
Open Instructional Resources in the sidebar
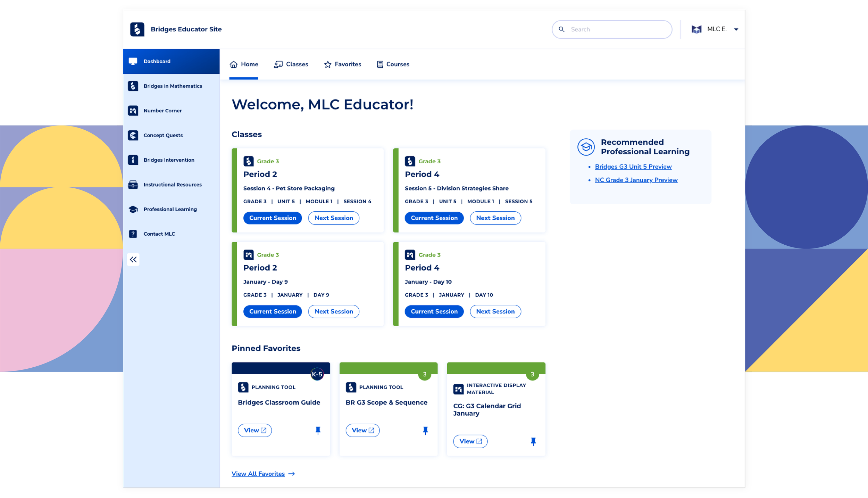(x=172, y=185)
